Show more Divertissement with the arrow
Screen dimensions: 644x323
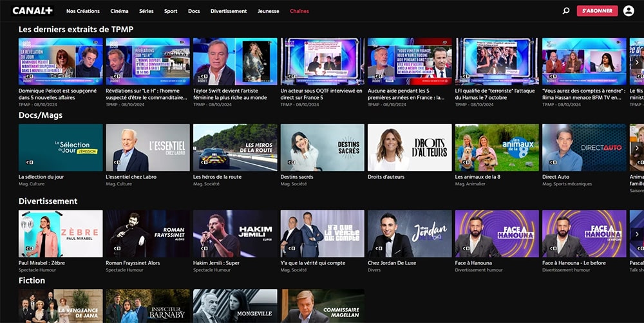point(637,234)
